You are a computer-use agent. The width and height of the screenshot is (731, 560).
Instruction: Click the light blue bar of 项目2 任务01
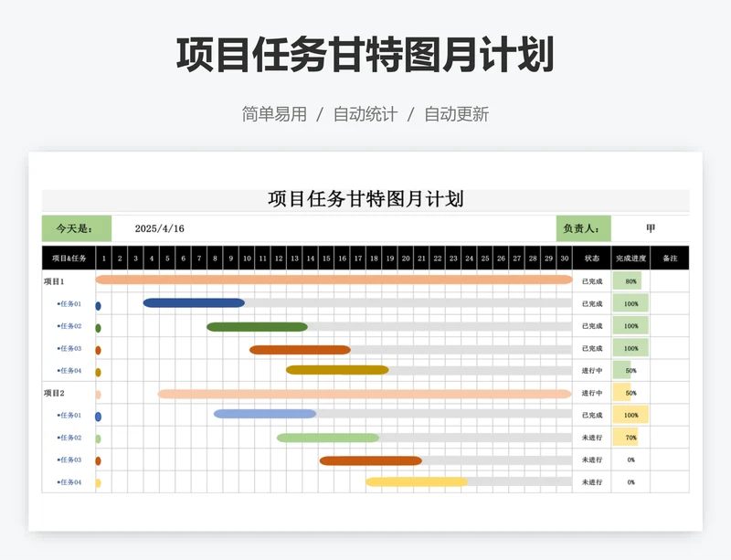click(x=265, y=414)
